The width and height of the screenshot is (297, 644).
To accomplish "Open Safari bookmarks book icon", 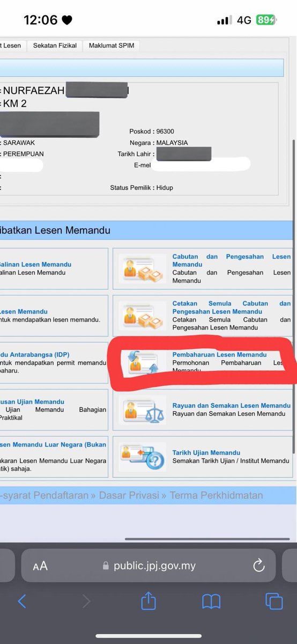I will (211, 601).
